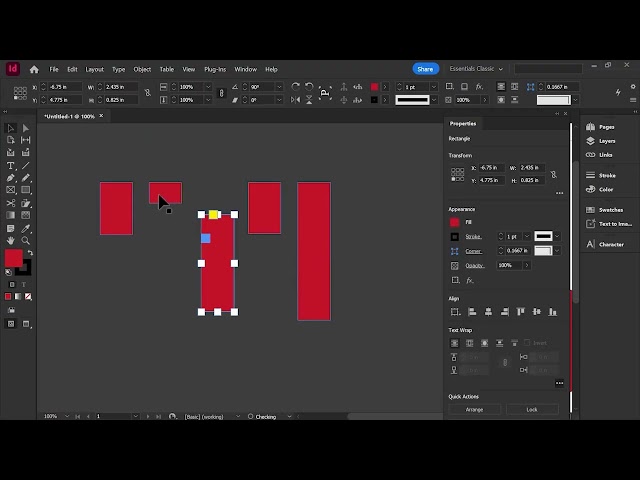Rotate 90 degrees clockwise icon
Image resolution: width=640 pixels, height=480 pixels.
tap(296, 87)
